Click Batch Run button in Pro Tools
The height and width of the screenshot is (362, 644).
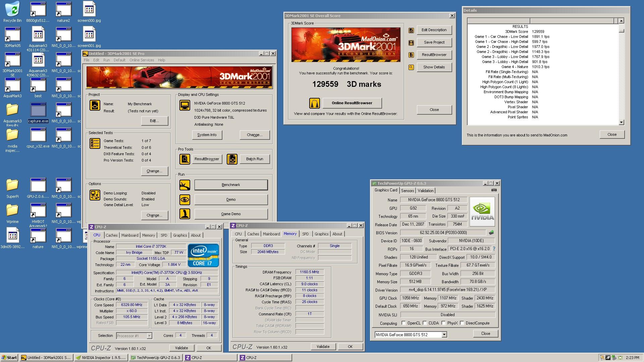coord(255,159)
